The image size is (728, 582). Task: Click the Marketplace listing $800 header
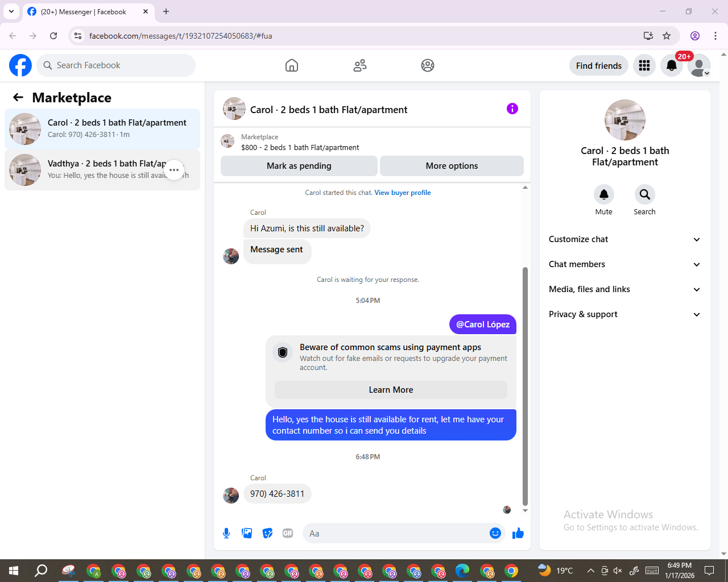click(372, 142)
